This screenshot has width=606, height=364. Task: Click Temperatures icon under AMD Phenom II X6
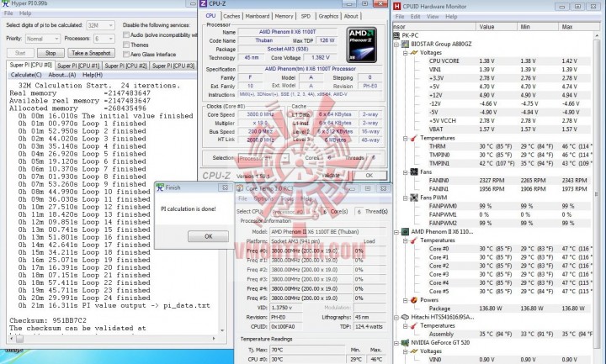pyautogui.click(x=414, y=240)
